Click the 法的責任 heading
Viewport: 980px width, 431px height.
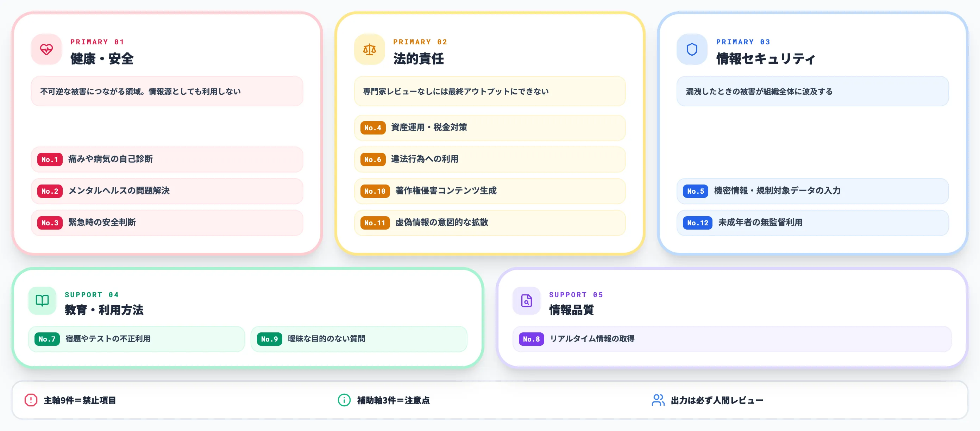click(x=419, y=58)
